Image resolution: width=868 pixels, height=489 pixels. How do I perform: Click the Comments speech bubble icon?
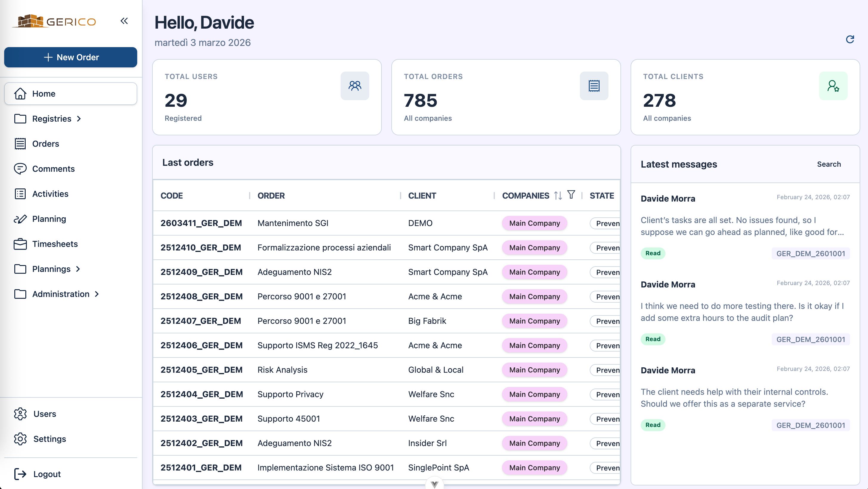point(20,169)
